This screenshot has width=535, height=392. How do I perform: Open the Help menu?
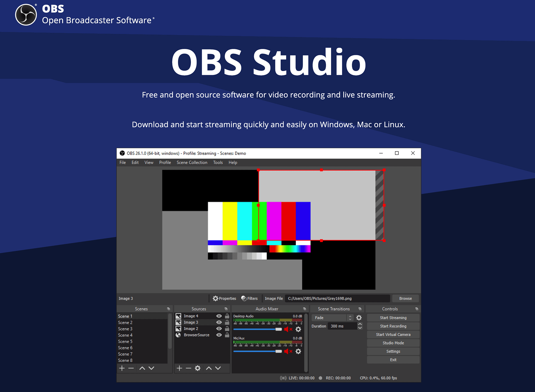pos(233,163)
